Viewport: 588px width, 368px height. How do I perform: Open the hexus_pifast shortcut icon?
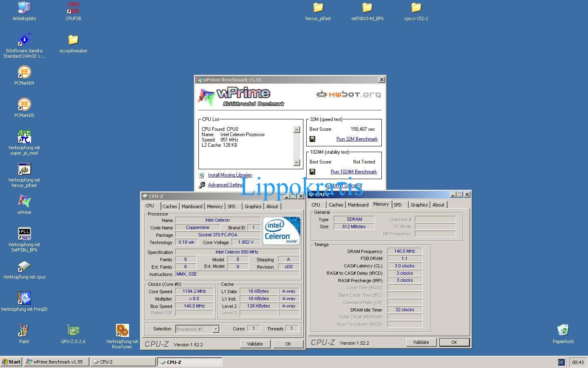point(24,169)
